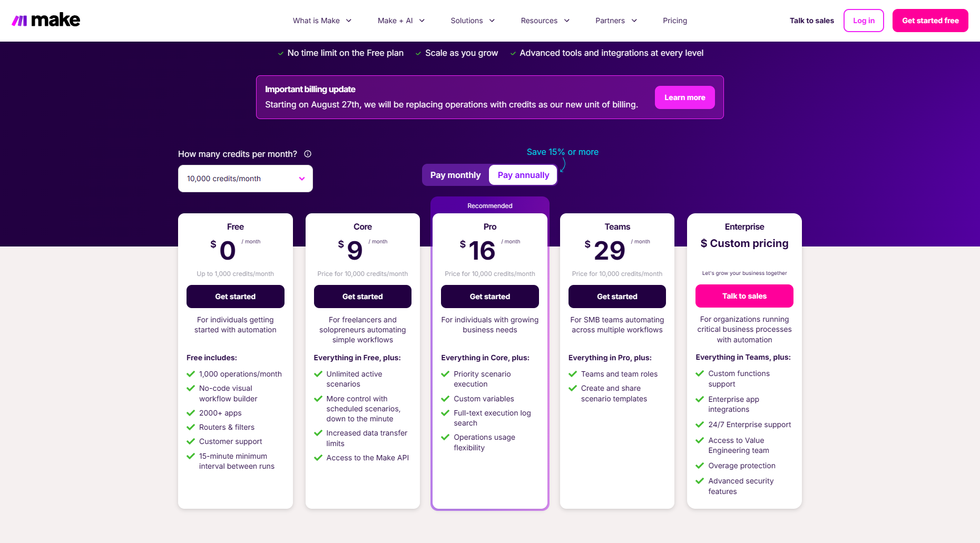Open the info tooltip next to credits question
Screen dimensions: 980x543
307,153
